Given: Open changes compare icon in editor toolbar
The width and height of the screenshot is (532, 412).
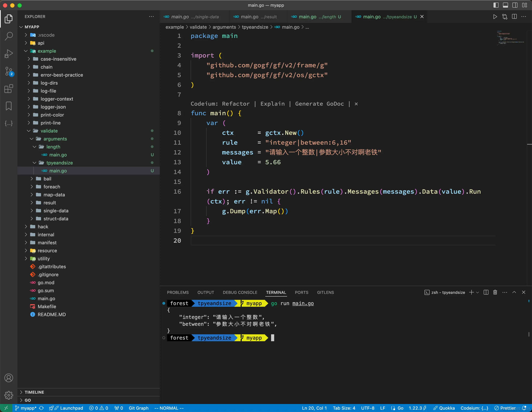Looking at the screenshot, I should coord(505,17).
